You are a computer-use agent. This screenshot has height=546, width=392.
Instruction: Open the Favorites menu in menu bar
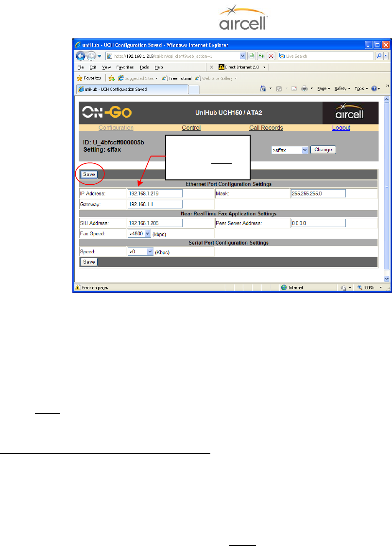(x=125, y=67)
